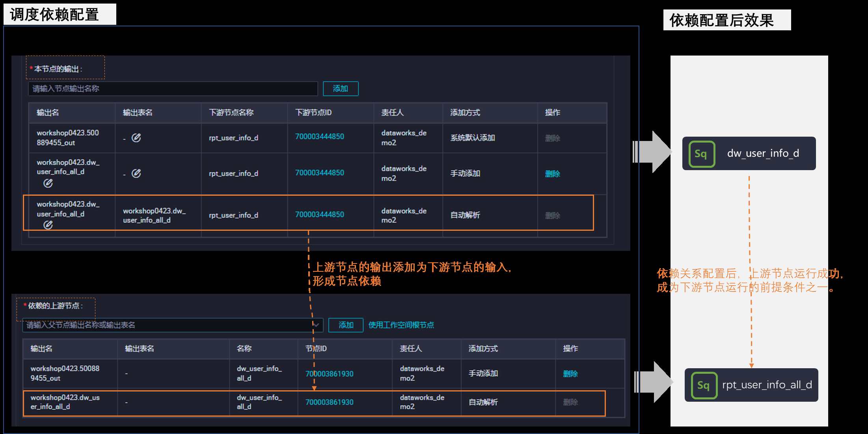This screenshot has height=434, width=868.
Task: Click edit icon in first row's output table cell
Action: coord(136,138)
